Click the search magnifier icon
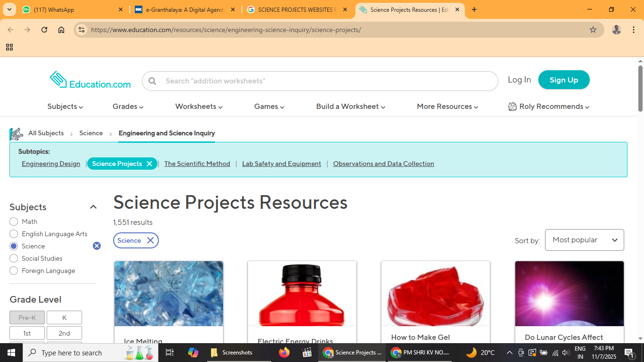Screen dimensions: 644x362 (x=152, y=81)
